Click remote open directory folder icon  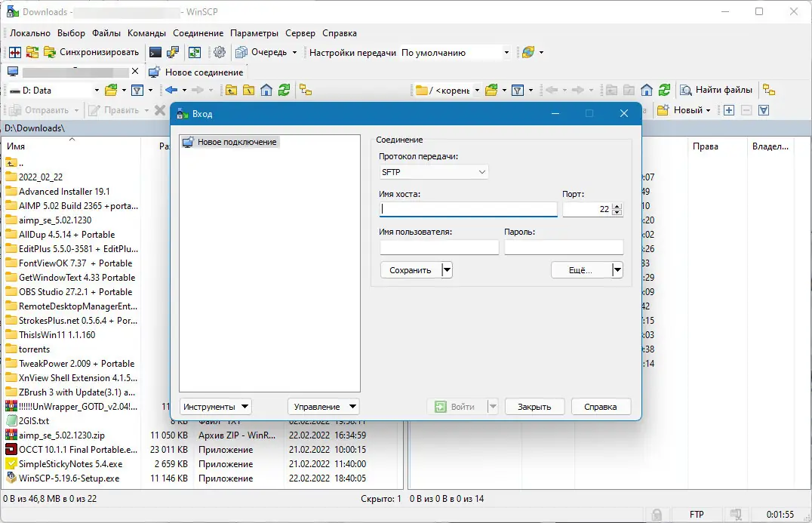491,90
